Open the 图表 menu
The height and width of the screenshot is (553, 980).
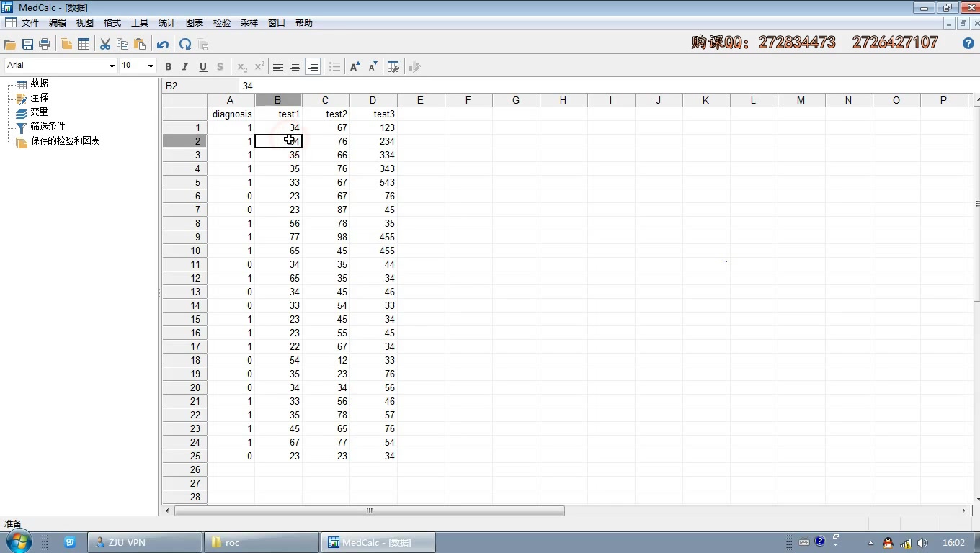195,23
